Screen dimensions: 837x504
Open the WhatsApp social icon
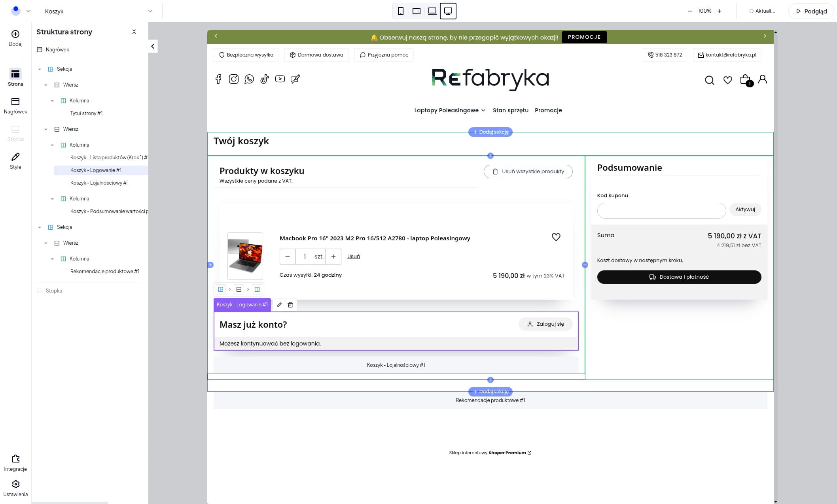pos(249,79)
